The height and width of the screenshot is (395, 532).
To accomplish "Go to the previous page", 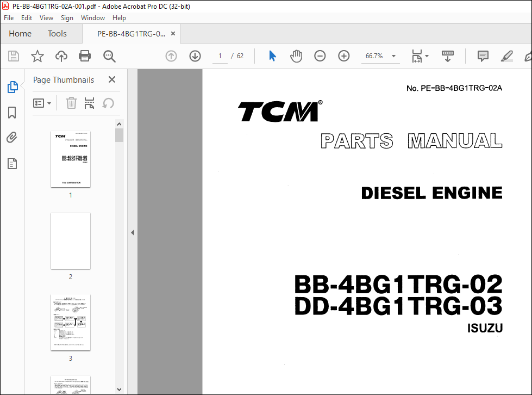I will [171, 56].
